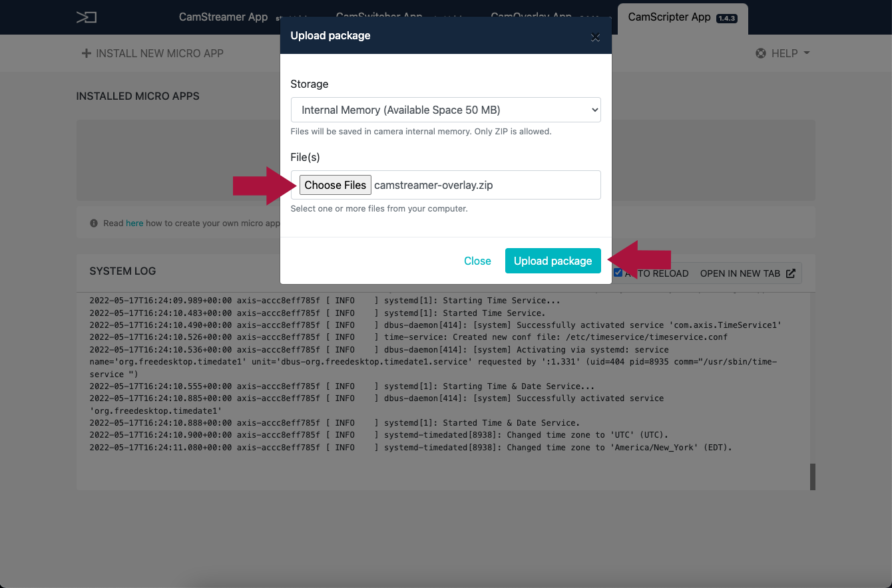Image resolution: width=892 pixels, height=588 pixels.
Task: Toggle the Auto Reload checkbox
Action: tap(618, 273)
